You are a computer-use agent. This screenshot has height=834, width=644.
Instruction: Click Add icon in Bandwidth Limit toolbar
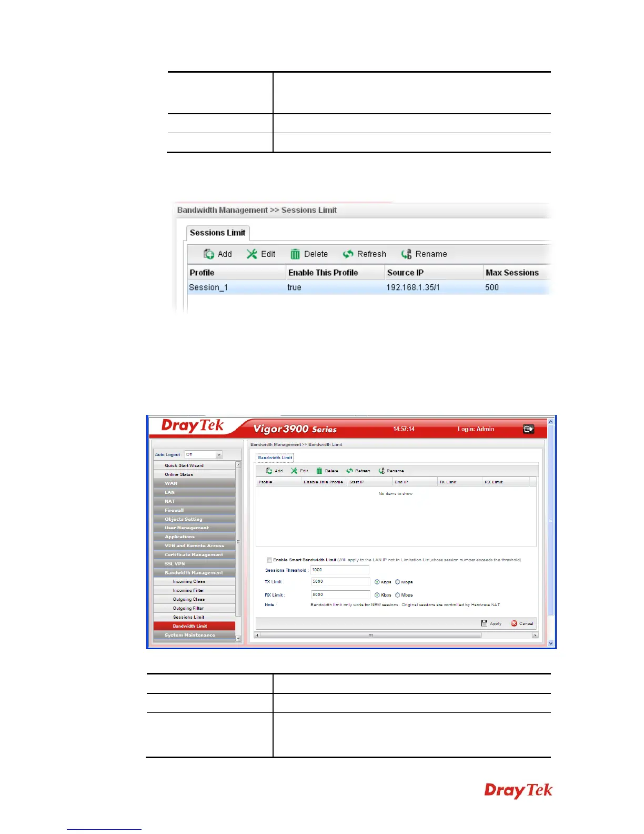(x=269, y=471)
